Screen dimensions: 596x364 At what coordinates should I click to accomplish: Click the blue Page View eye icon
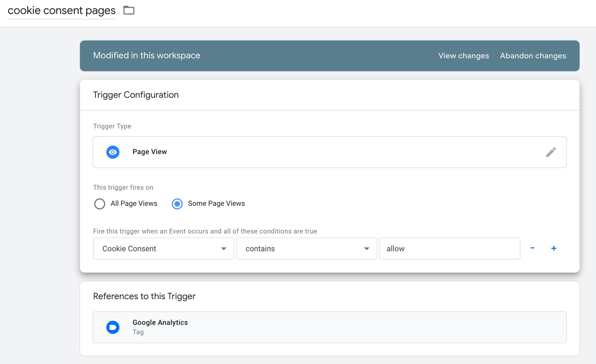(x=113, y=152)
